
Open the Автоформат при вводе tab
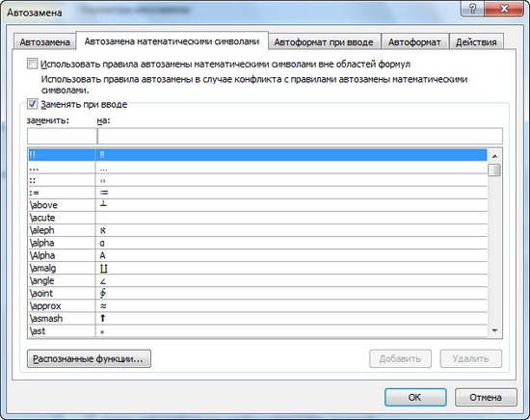pos(324,42)
